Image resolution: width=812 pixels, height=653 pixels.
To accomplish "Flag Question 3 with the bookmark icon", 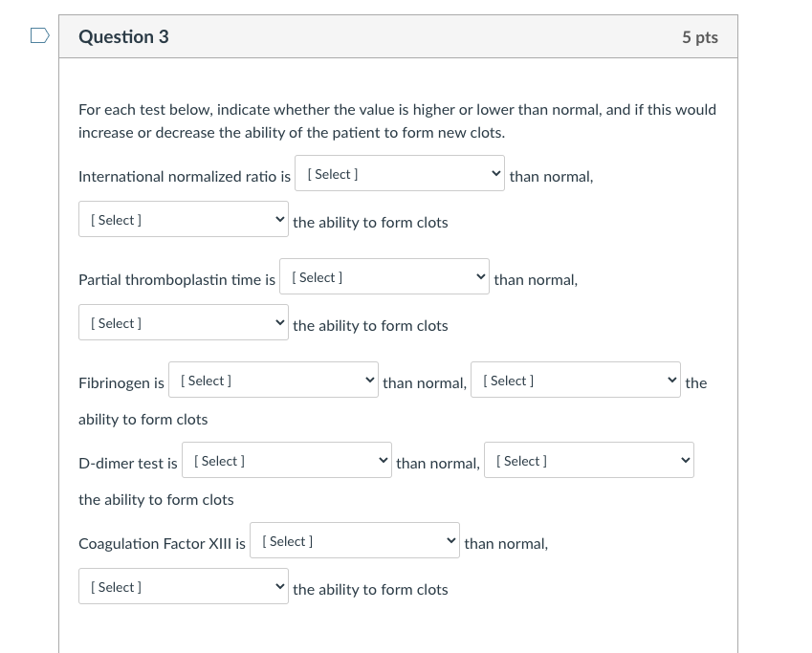I will [39, 36].
